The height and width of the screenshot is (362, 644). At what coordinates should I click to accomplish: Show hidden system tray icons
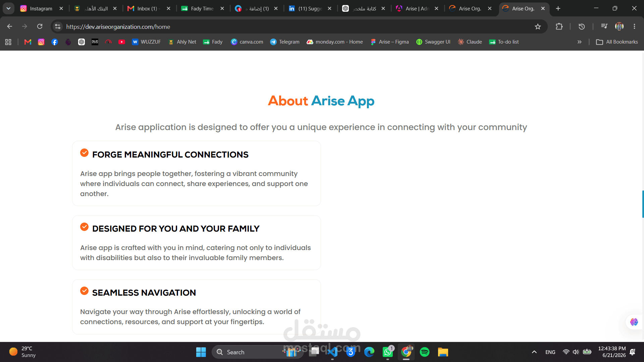pyautogui.click(x=534, y=352)
